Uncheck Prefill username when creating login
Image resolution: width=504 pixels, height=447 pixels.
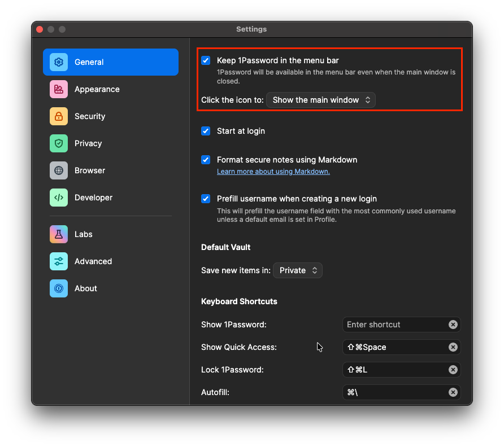click(x=206, y=199)
